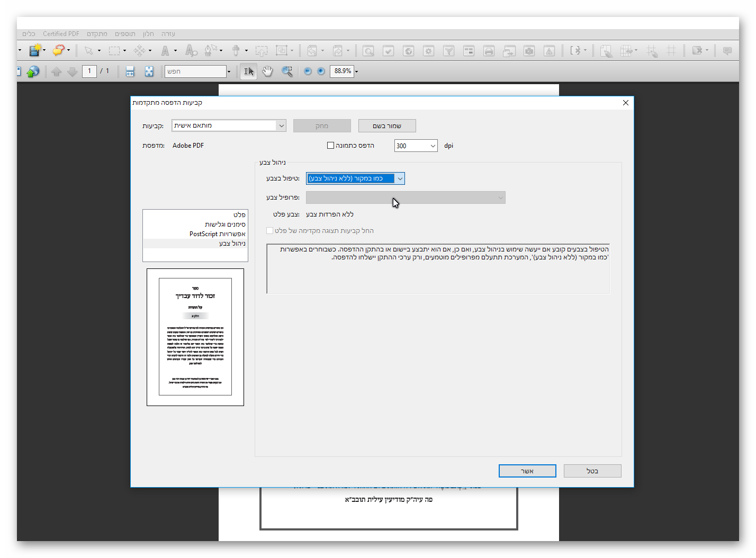Image resolution: width=756 pixels, height=558 pixels.
Task: Click the שמור בשם button
Action: (x=387, y=126)
